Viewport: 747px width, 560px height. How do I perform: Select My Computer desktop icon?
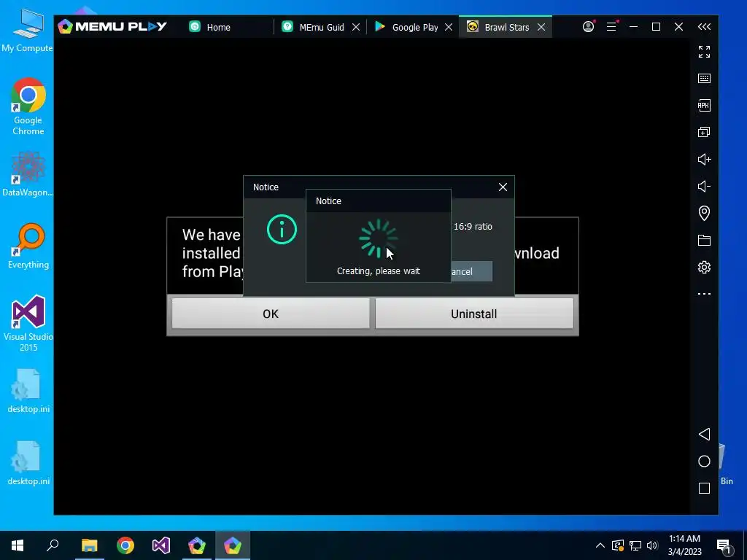tap(27, 31)
